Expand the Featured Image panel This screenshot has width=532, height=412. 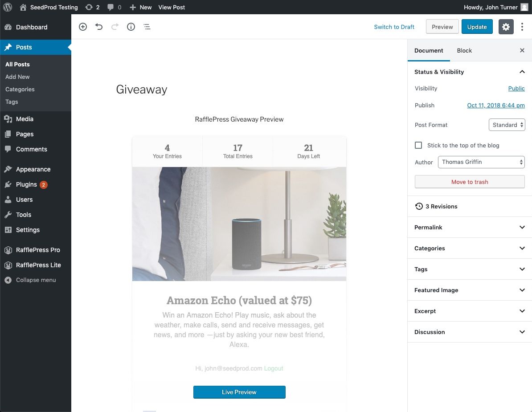(470, 290)
